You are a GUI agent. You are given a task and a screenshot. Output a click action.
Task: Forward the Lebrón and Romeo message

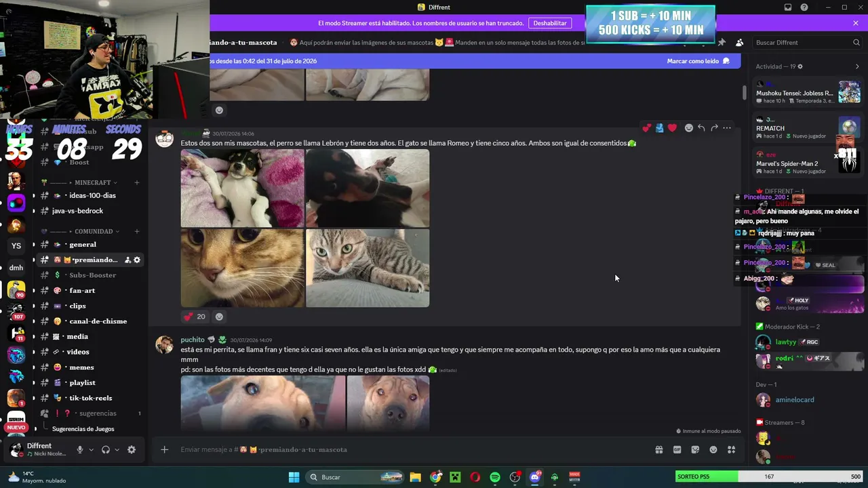(714, 127)
